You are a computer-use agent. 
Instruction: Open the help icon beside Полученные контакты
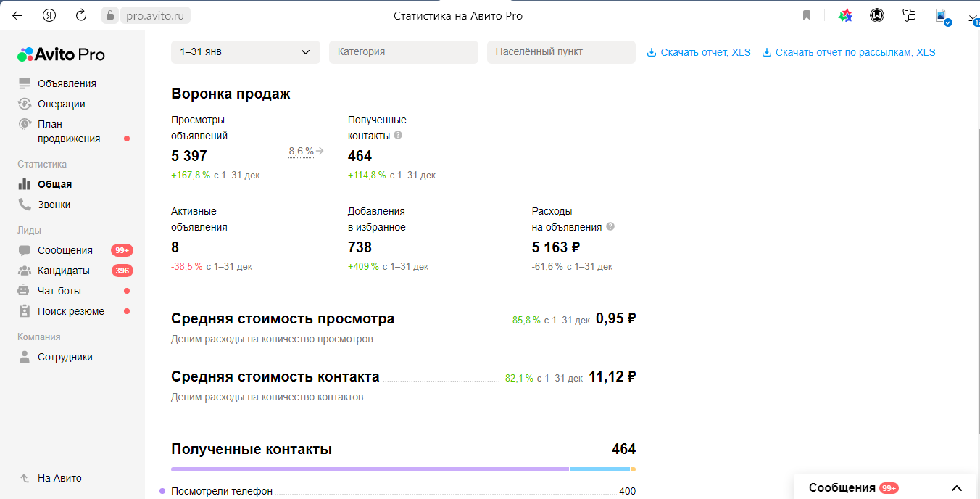[398, 135]
